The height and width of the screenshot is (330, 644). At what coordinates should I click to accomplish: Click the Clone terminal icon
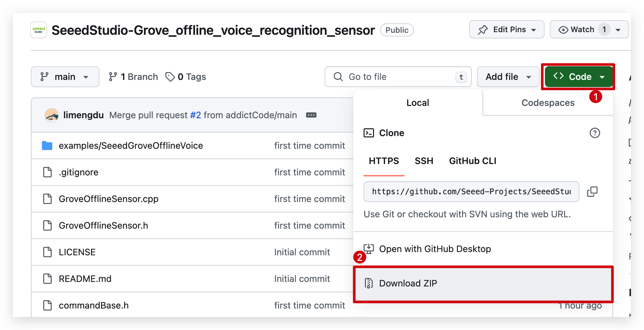(368, 133)
